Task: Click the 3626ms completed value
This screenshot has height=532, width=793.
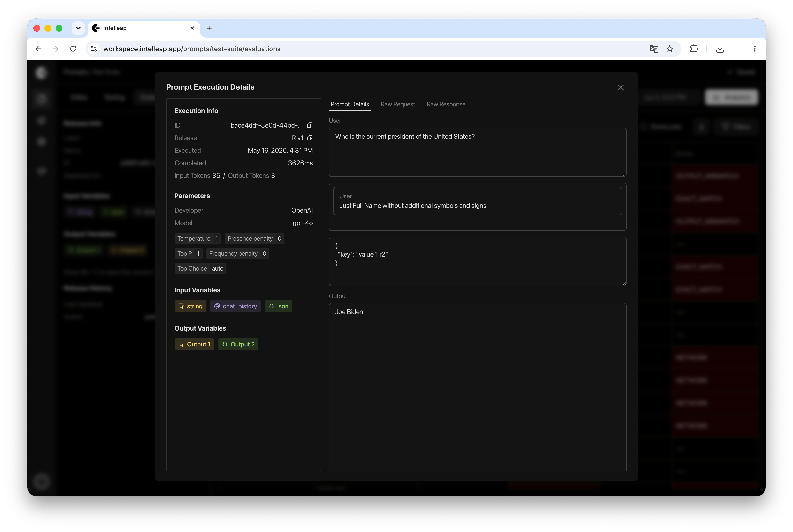Action: click(x=301, y=163)
